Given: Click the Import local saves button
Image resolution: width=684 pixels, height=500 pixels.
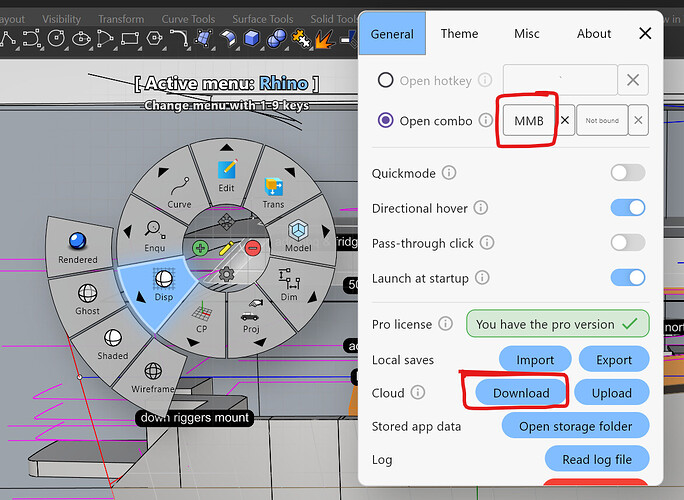Looking at the screenshot, I should tap(535, 360).
